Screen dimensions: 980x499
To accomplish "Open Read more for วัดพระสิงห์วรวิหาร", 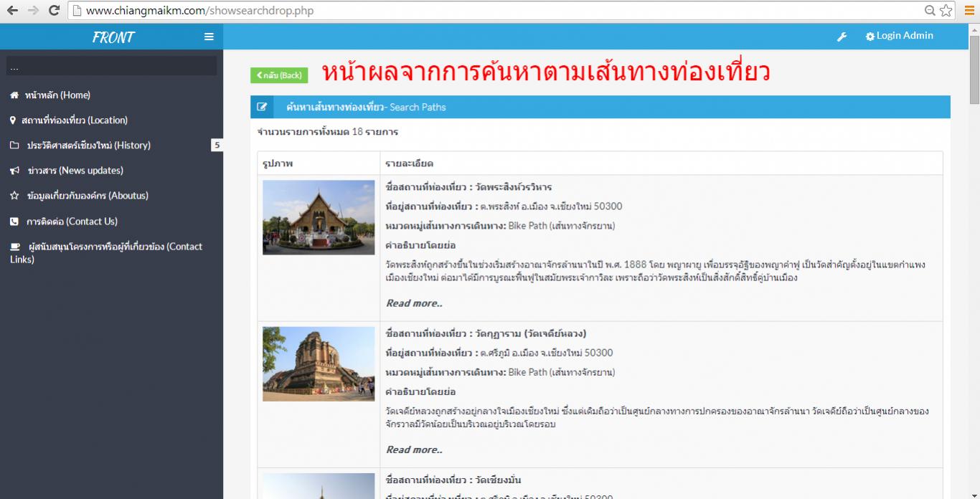I will (x=414, y=303).
